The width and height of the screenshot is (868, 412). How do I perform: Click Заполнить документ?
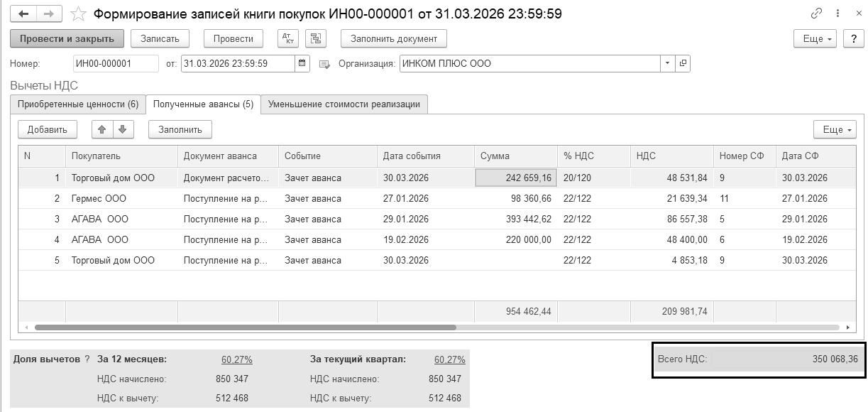(393, 38)
